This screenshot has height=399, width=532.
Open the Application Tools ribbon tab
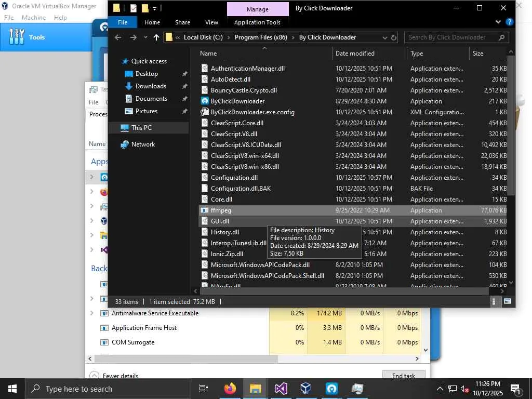tap(258, 22)
